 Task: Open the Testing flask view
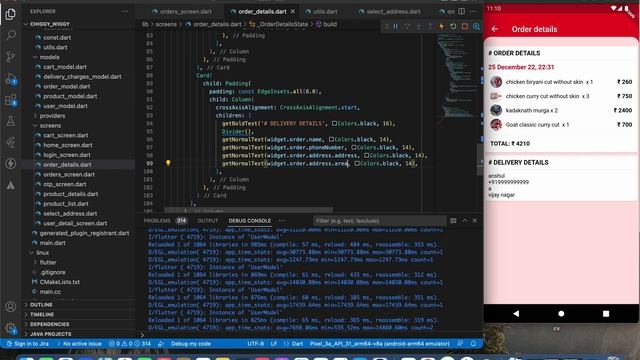11,121
